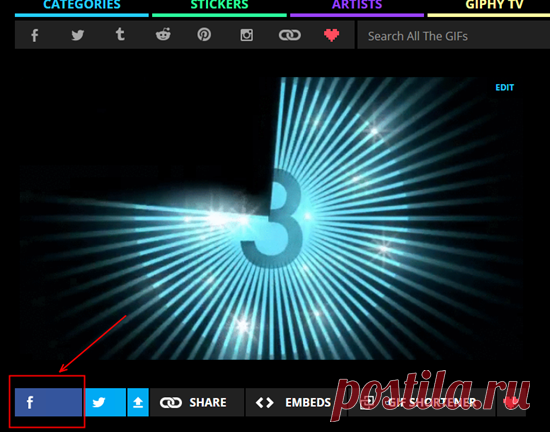Click the Twitter share button below the GIF

pos(106,402)
